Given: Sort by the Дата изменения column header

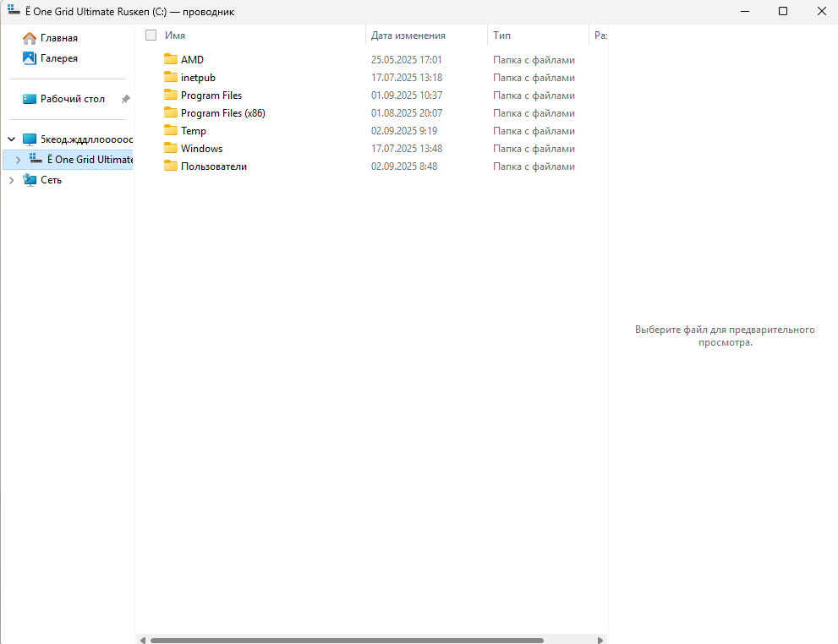Looking at the screenshot, I should point(408,35).
